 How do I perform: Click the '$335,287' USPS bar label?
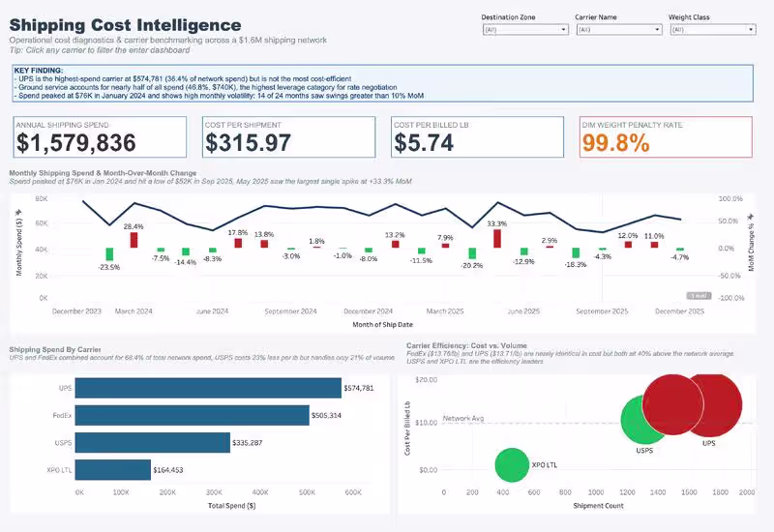pyautogui.click(x=248, y=443)
